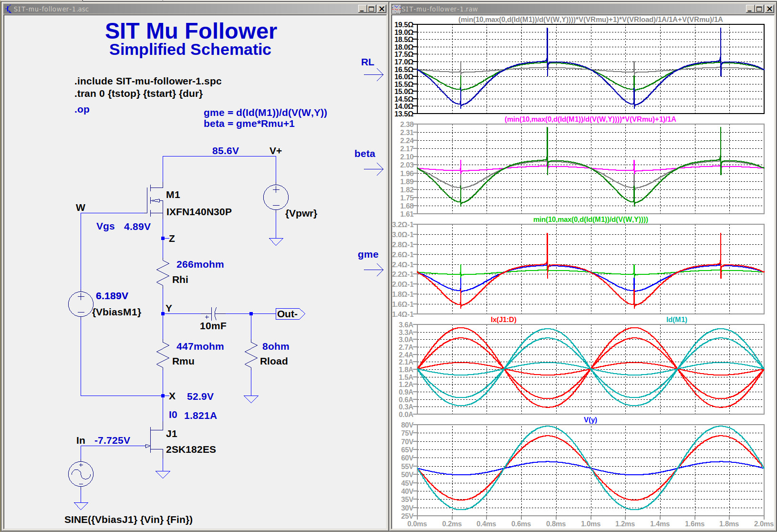Viewport: 777px width, 532px height.
Task: Click the arrow beneath the gme label
Action: 373,270
